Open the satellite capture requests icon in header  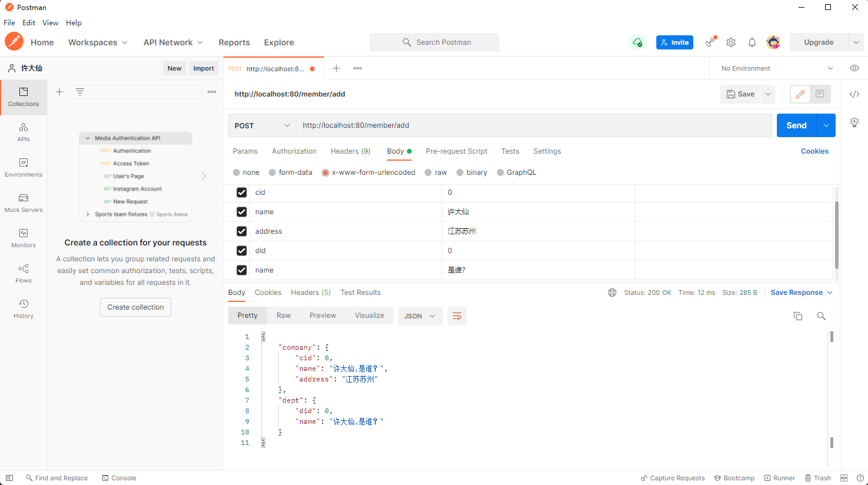tap(711, 42)
